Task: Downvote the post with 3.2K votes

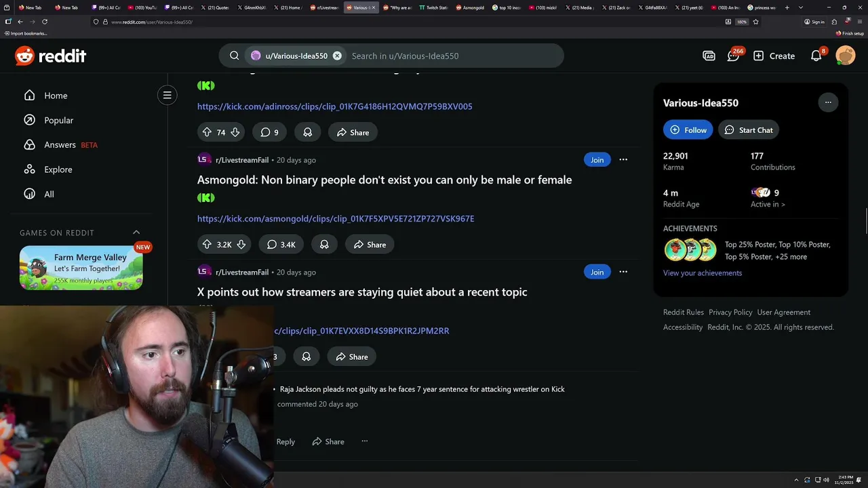Action: [x=241, y=245]
